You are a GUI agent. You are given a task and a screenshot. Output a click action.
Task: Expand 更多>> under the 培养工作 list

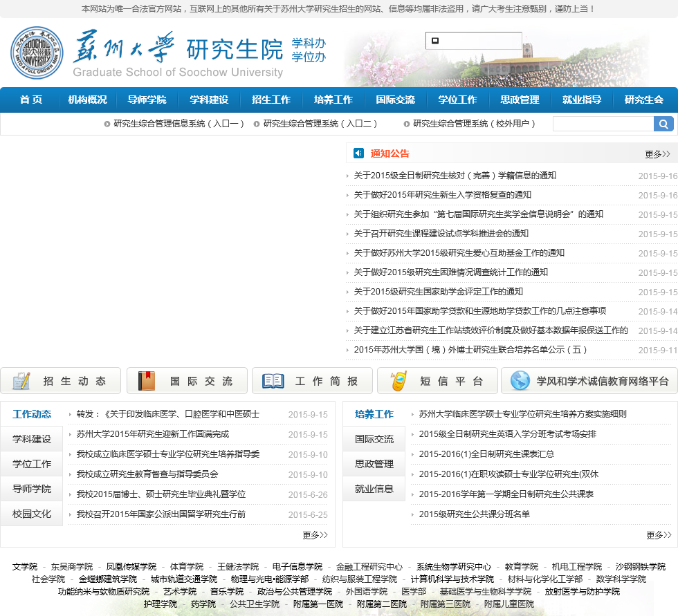click(x=659, y=535)
